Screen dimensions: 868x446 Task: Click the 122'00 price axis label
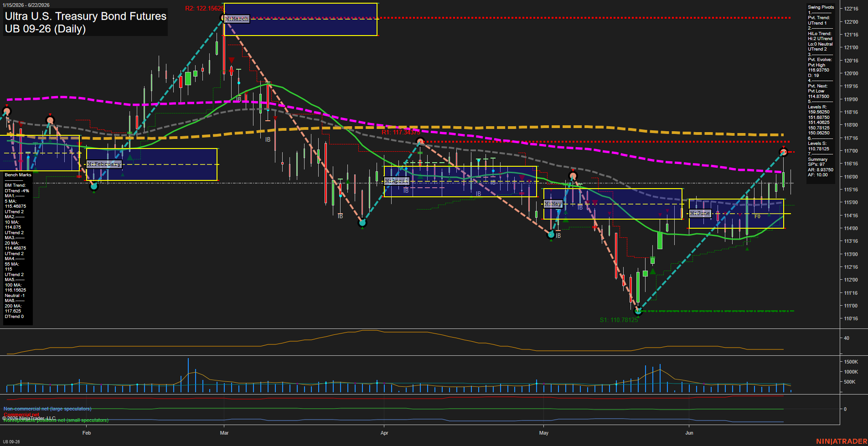click(x=851, y=22)
